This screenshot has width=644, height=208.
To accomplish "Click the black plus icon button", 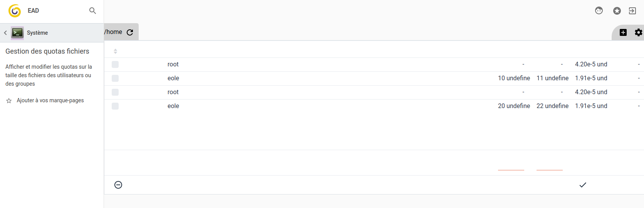I will point(623,32).
